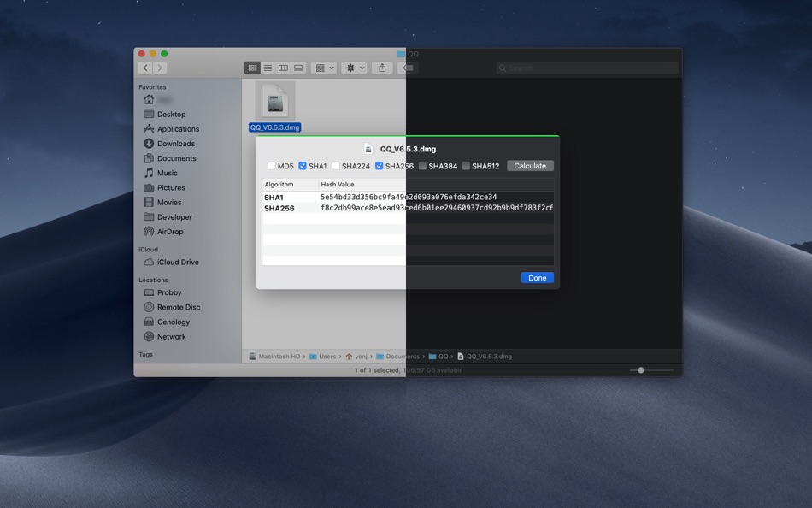The image size is (812, 508).
Task: Click the Share toolbar button
Action: (x=382, y=68)
